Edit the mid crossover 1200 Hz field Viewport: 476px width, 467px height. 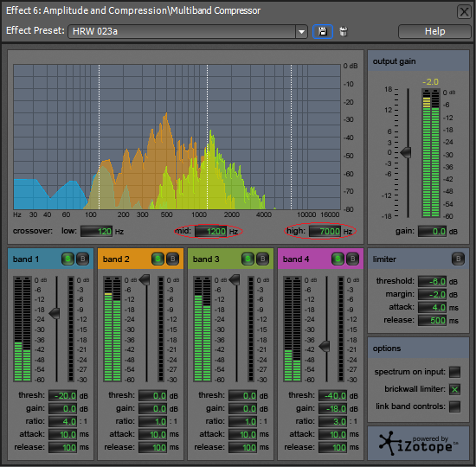point(210,232)
